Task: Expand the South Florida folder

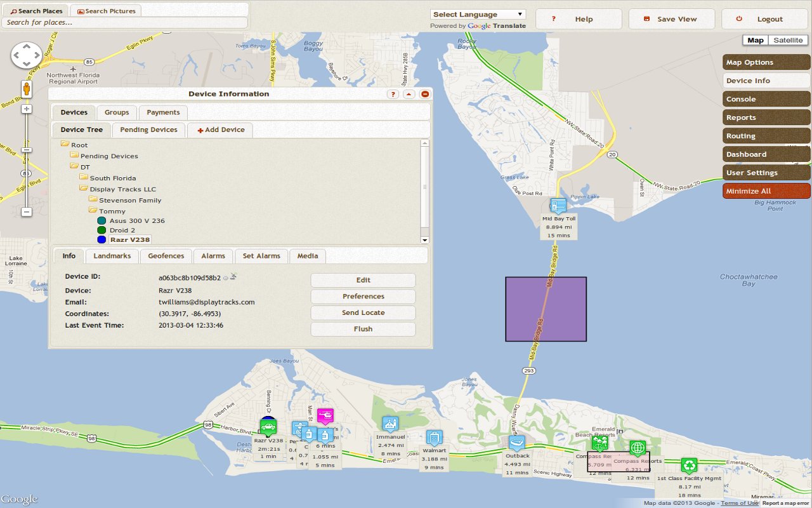Action: (84, 178)
